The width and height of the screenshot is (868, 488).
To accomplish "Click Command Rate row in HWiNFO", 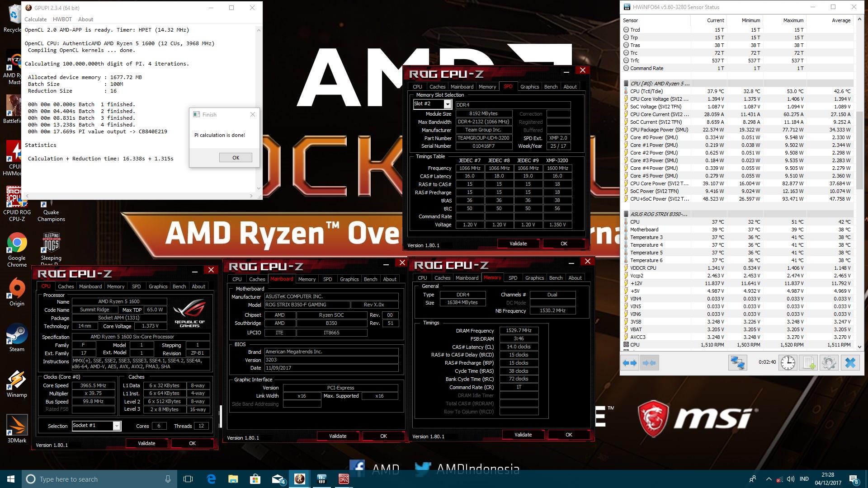I will coord(737,68).
